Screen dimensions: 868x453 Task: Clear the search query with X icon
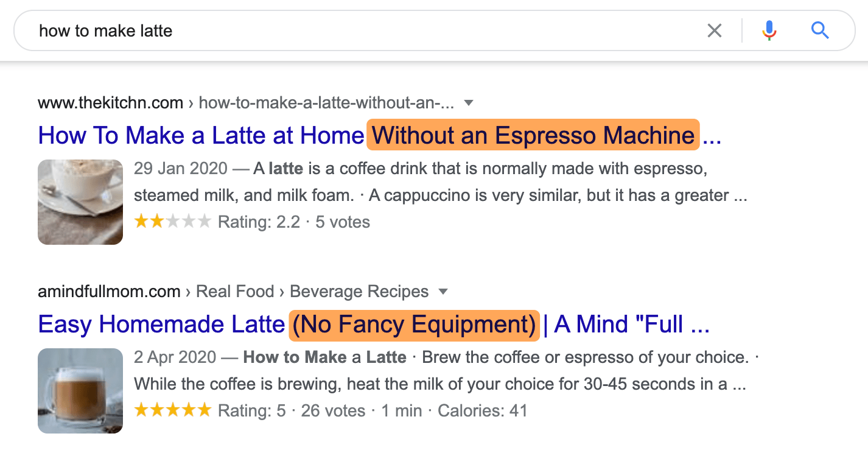(715, 30)
